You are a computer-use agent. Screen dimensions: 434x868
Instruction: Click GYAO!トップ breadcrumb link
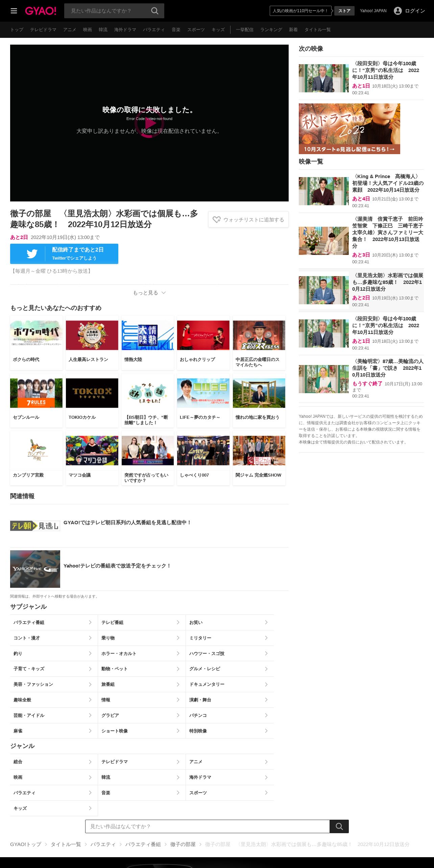[26, 844]
